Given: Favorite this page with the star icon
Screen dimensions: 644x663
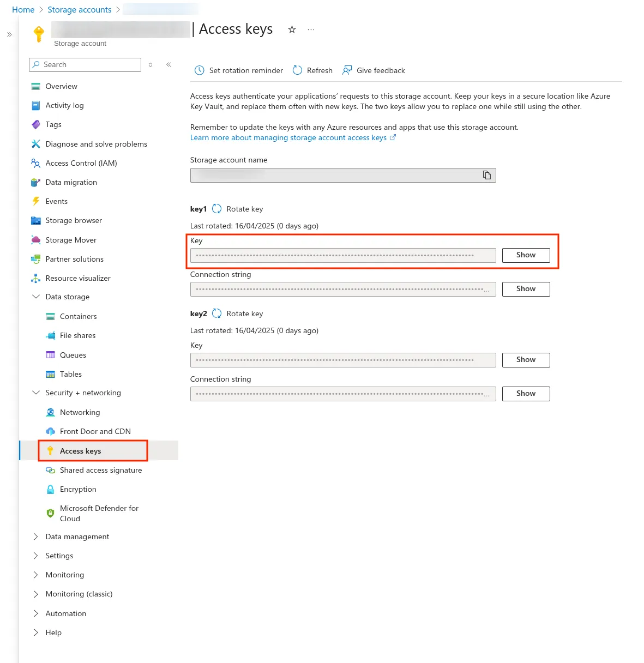Looking at the screenshot, I should 292,29.
